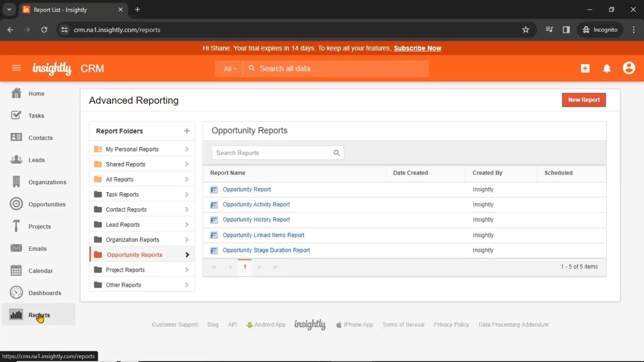Click the search magnifier in Search Reports
The image size is (644, 362).
[337, 153]
